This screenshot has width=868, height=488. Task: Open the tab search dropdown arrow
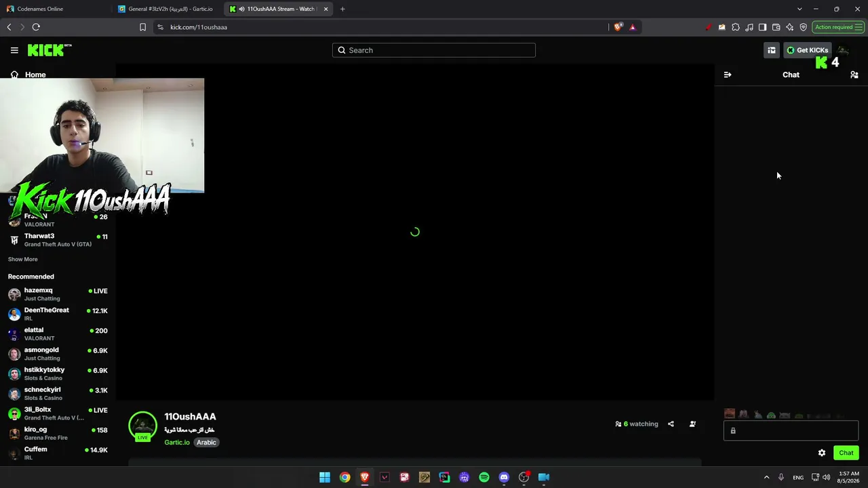tap(800, 9)
